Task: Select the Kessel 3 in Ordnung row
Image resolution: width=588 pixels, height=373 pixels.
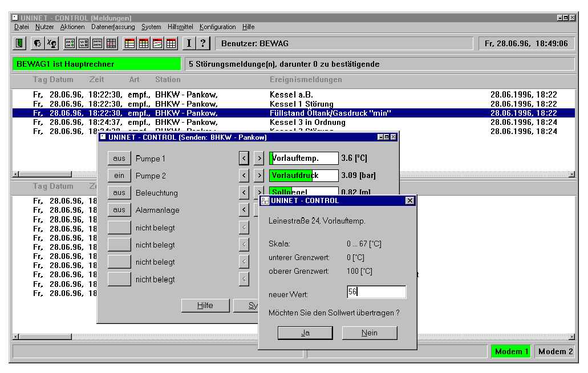Action: (294, 122)
